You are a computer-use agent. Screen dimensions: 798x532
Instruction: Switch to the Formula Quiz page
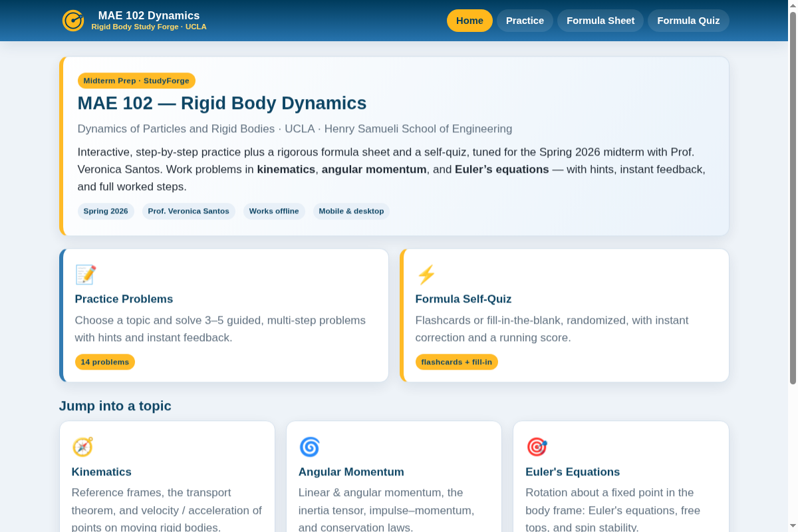coord(688,21)
